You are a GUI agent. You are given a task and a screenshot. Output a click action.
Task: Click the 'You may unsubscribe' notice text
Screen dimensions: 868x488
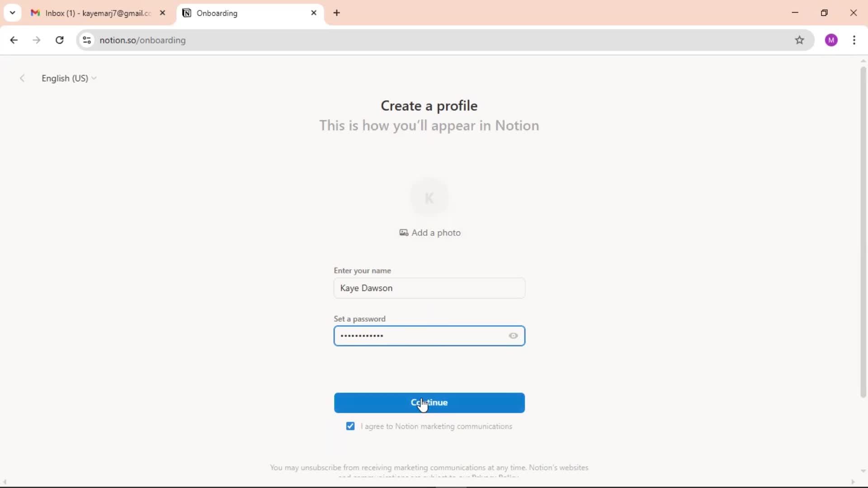(x=429, y=470)
